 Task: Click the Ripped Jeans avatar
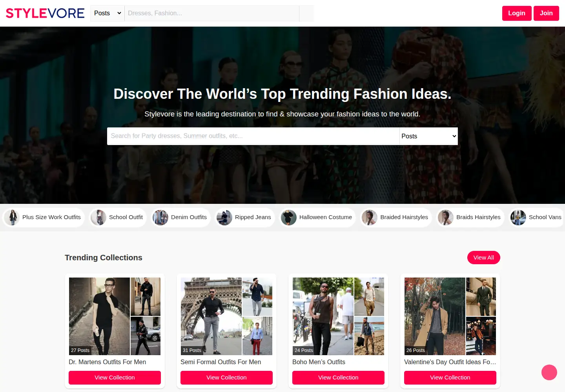(224, 217)
